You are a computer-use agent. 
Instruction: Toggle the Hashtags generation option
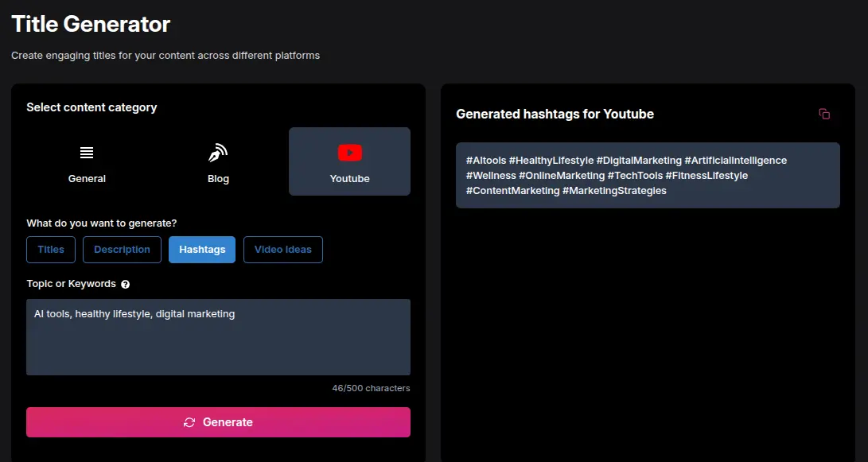click(x=202, y=249)
